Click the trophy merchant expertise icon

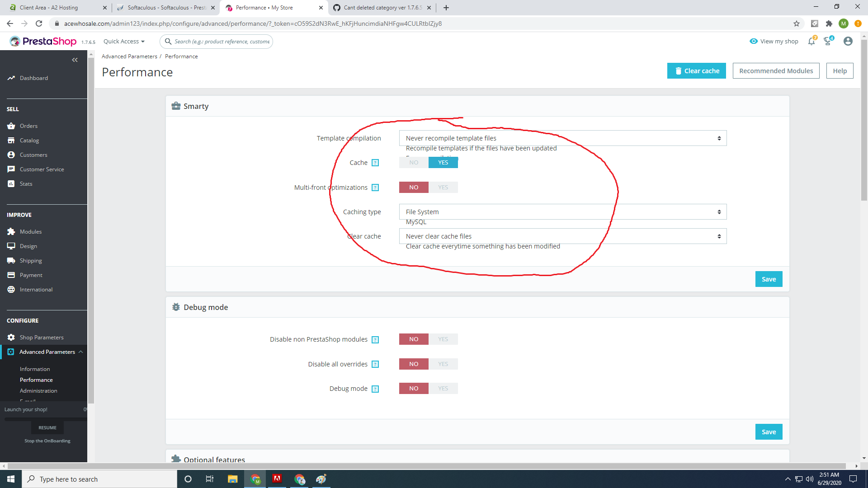pyautogui.click(x=828, y=42)
